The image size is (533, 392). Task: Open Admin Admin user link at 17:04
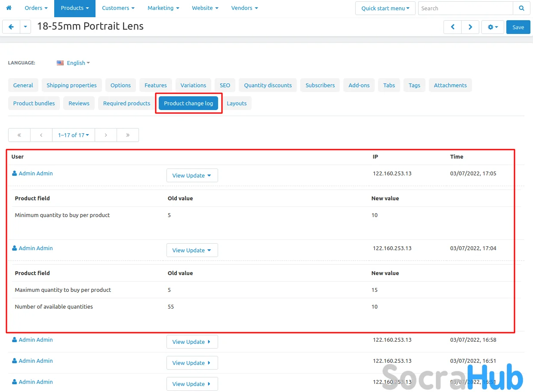pyautogui.click(x=35, y=248)
